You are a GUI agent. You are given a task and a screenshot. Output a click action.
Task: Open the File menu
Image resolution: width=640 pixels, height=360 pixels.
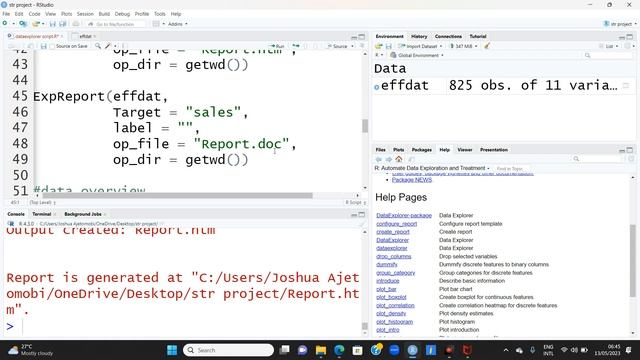[6, 14]
